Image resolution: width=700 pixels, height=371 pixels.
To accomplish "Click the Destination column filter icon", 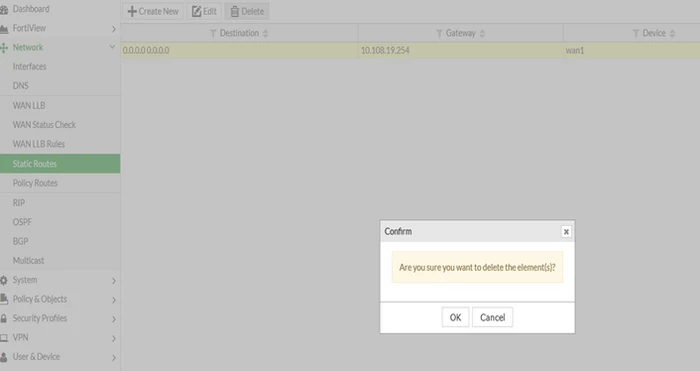I will (213, 33).
